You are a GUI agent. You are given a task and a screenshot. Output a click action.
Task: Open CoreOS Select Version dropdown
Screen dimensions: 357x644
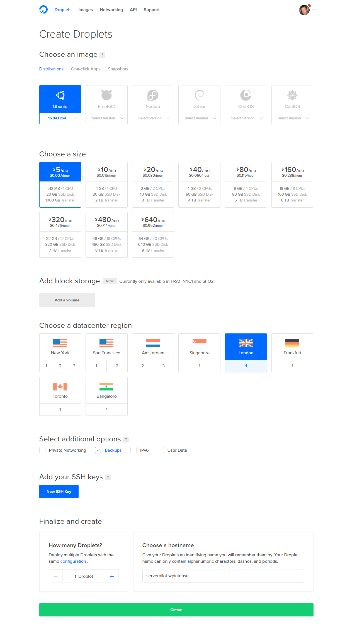tap(246, 118)
